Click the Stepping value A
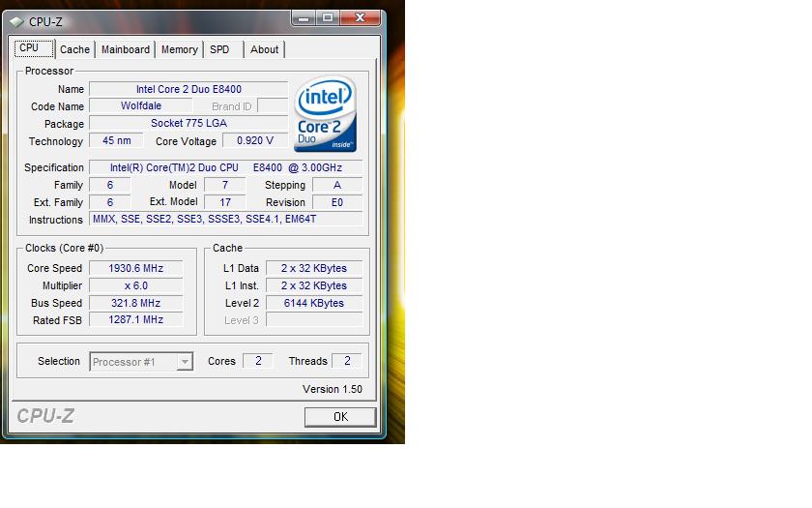 (x=337, y=185)
